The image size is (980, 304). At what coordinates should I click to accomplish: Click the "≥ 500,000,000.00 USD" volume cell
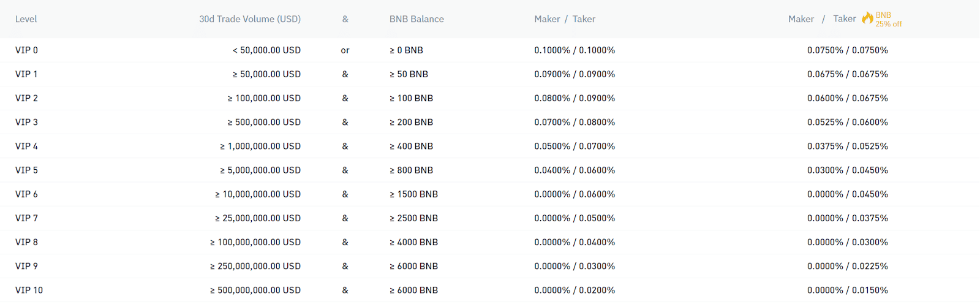(255, 290)
